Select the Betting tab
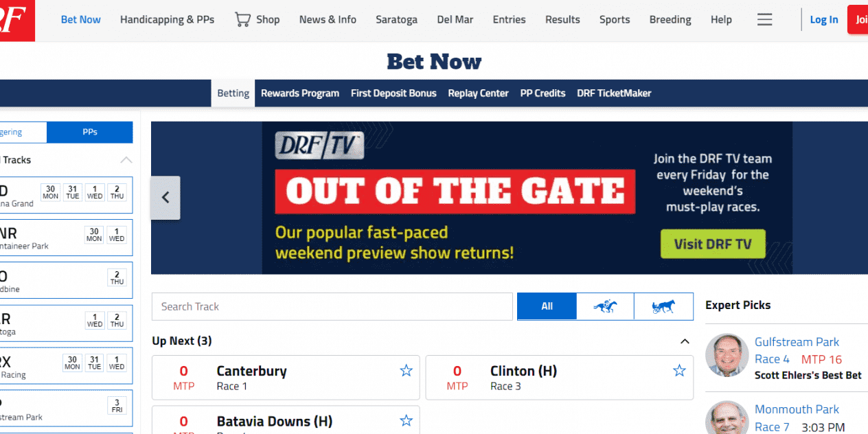This screenshot has height=434, width=868. 233,93
